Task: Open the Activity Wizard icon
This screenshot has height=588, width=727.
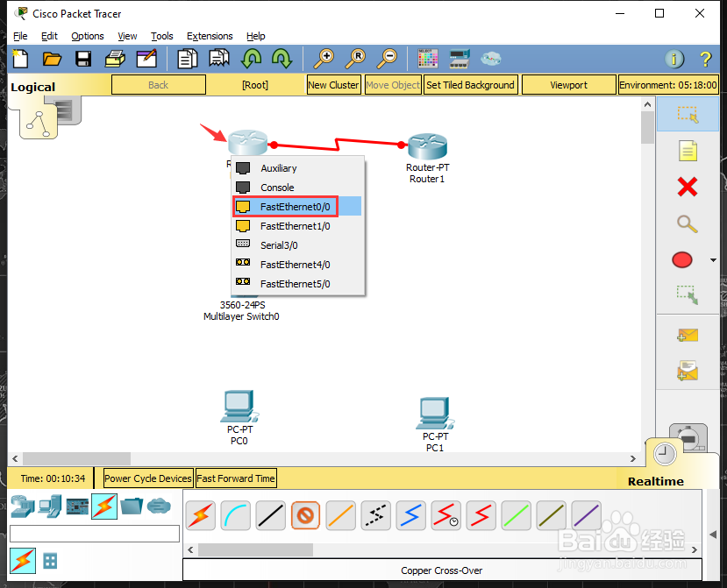Action: click(x=146, y=59)
